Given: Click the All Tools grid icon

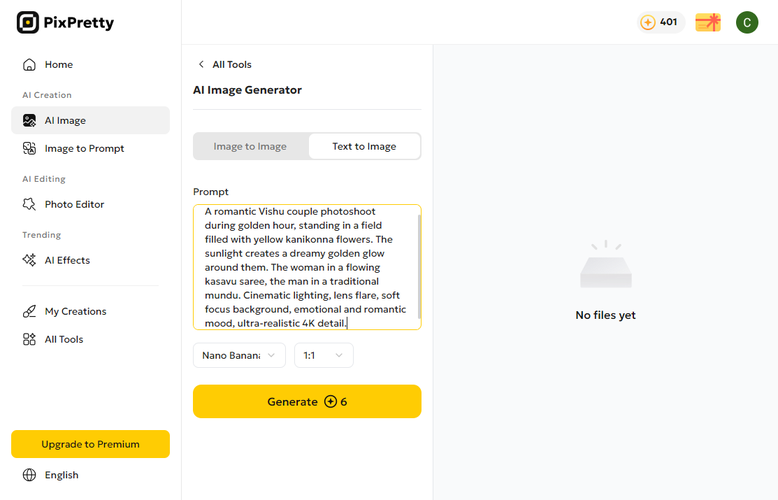Looking at the screenshot, I should point(29,340).
